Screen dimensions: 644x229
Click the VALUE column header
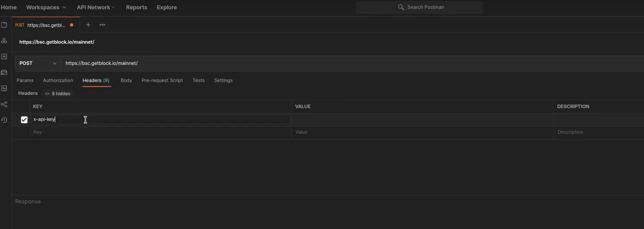(x=303, y=106)
